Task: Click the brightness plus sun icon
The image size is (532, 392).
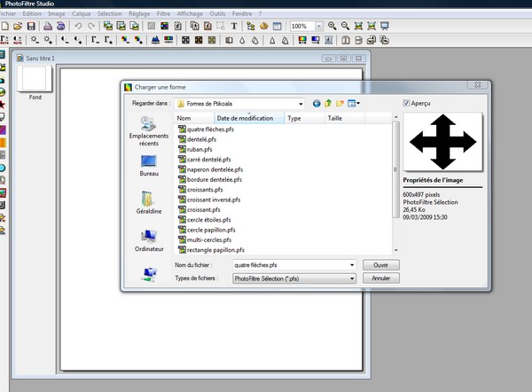Action: [48, 40]
